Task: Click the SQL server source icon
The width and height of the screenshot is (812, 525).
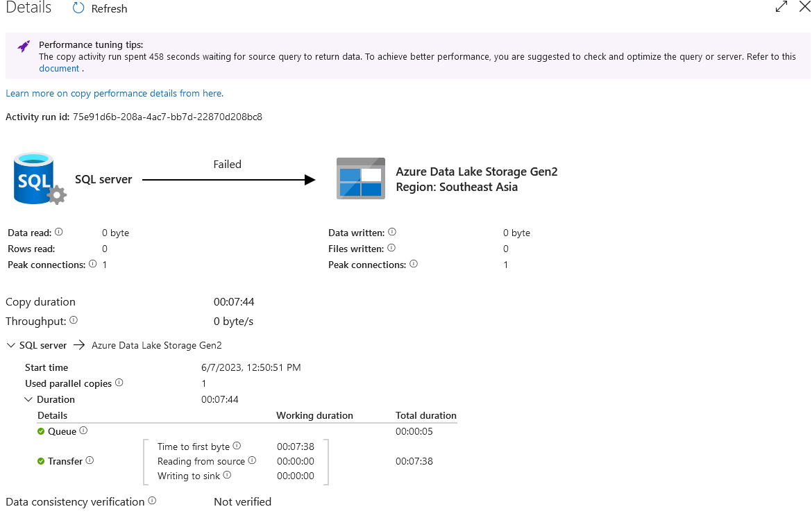Action: coord(39,178)
